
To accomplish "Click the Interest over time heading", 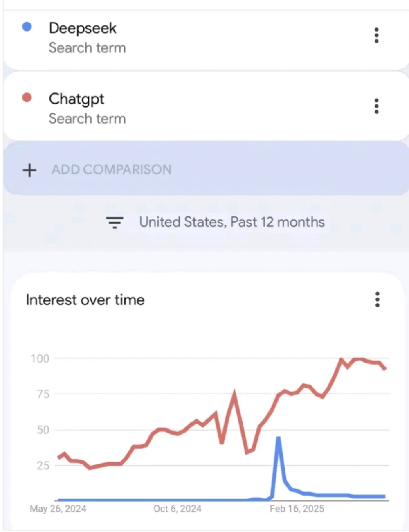I will point(85,300).
